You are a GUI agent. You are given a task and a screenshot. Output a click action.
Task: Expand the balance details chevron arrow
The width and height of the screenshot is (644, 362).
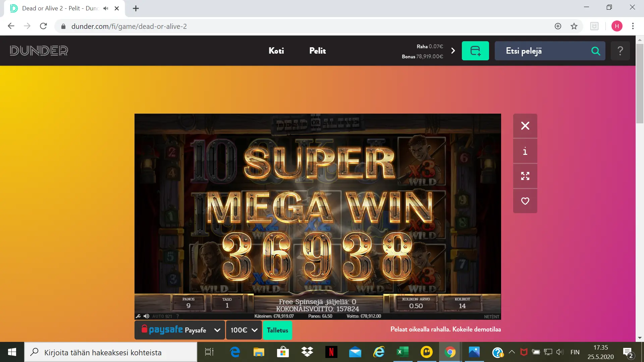click(x=453, y=51)
